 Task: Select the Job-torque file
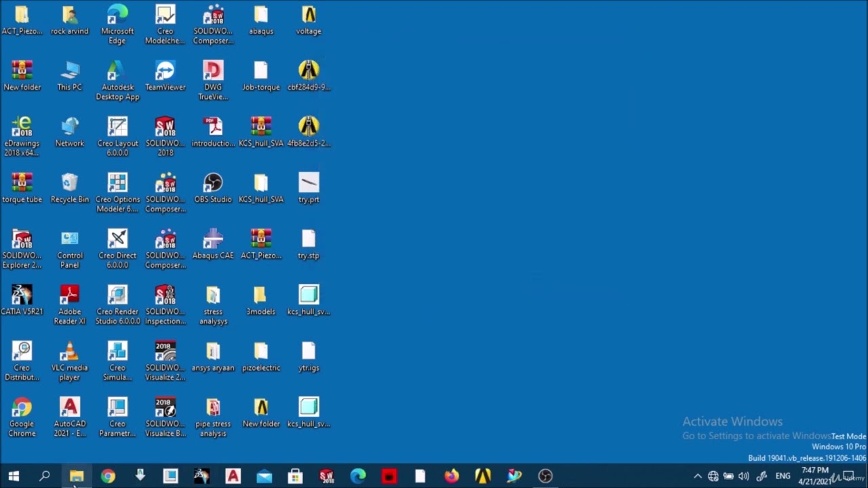coord(261,75)
